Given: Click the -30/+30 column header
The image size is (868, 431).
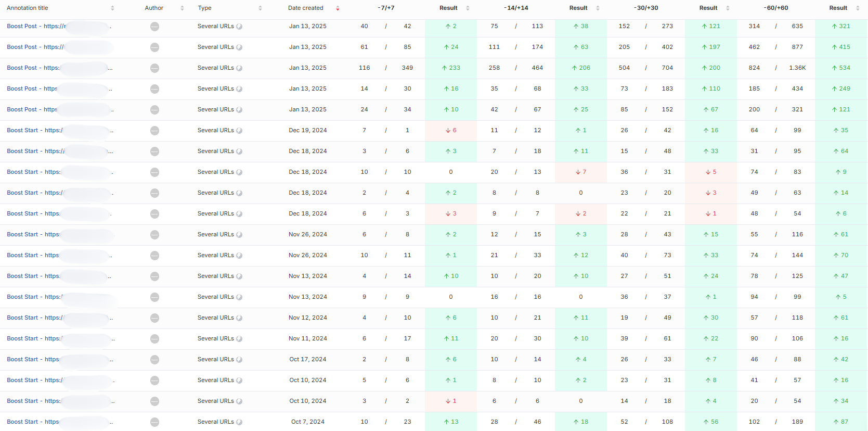Looking at the screenshot, I should tap(646, 8).
